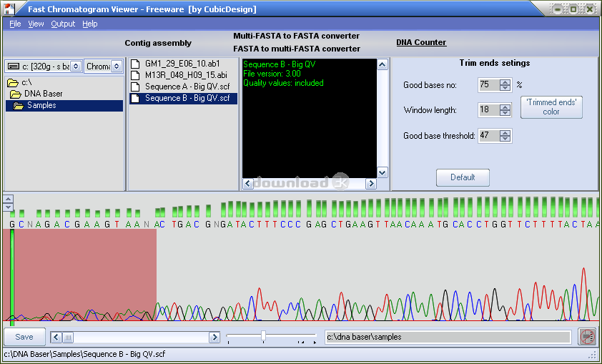Click the Good bases no field
The height and width of the screenshot is (364, 602).
[x=489, y=85]
